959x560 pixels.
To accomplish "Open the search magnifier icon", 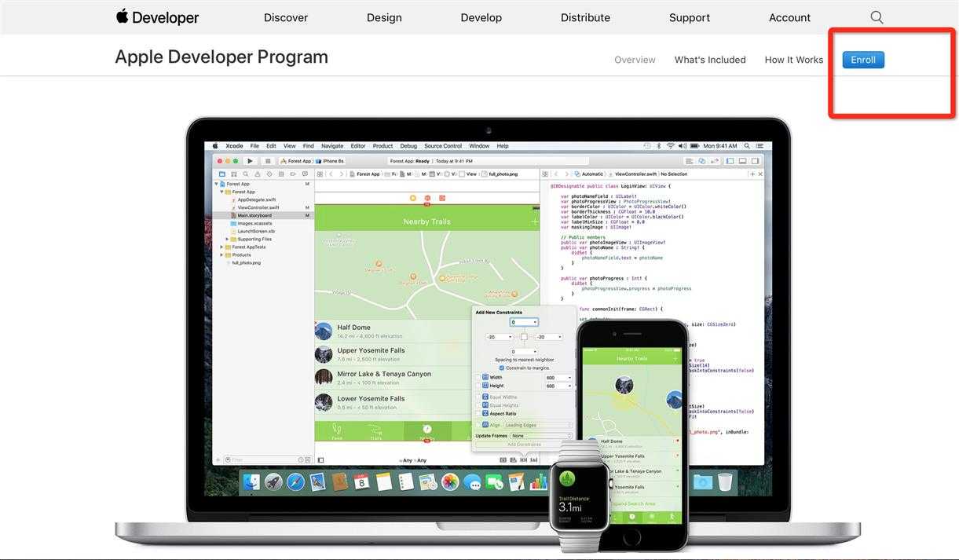I will (877, 17).
